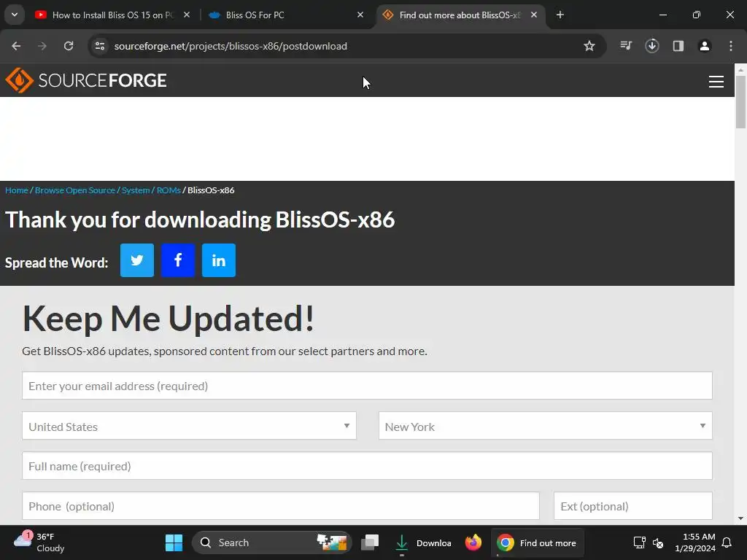Go back to previous page
Screen dimensions: 747x560
[16, 46]
